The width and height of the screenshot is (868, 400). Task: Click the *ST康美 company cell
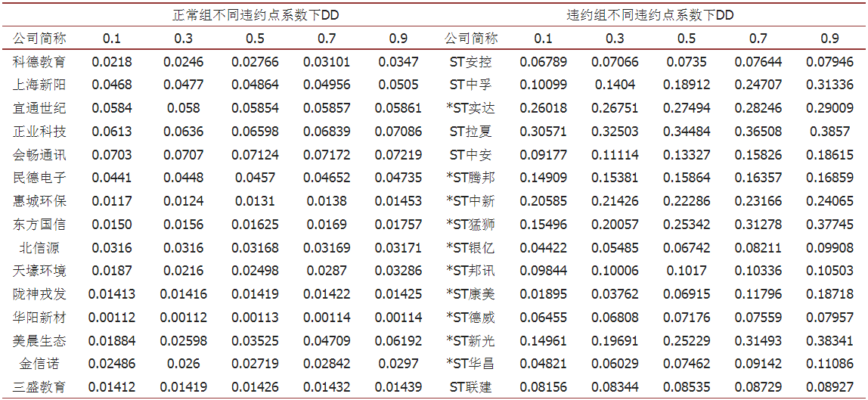tap(470, 294)
